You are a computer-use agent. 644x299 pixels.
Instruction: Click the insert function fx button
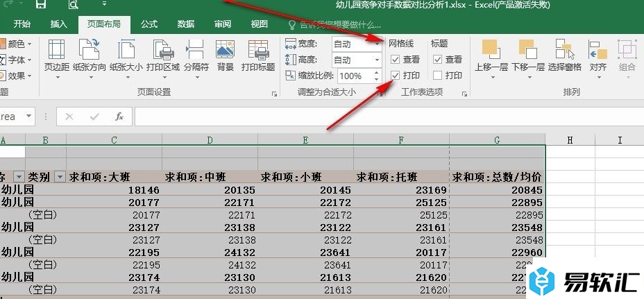pos(119,117)
